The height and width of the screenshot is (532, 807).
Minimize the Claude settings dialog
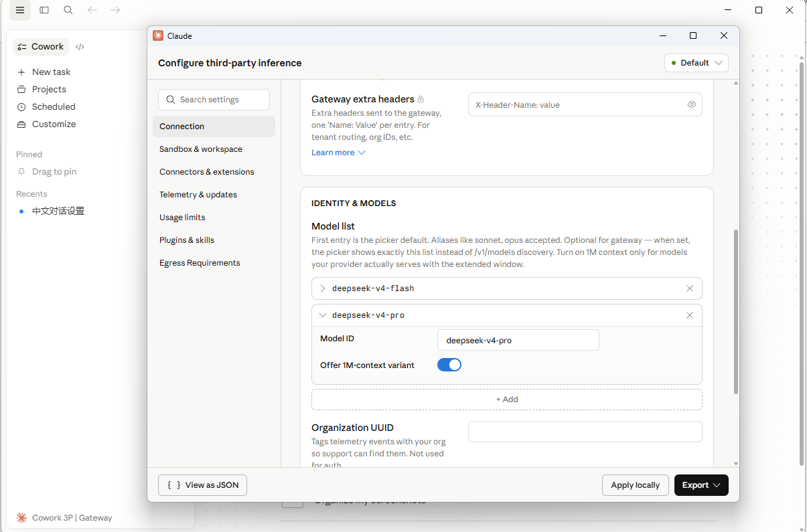tap(662, 35)
